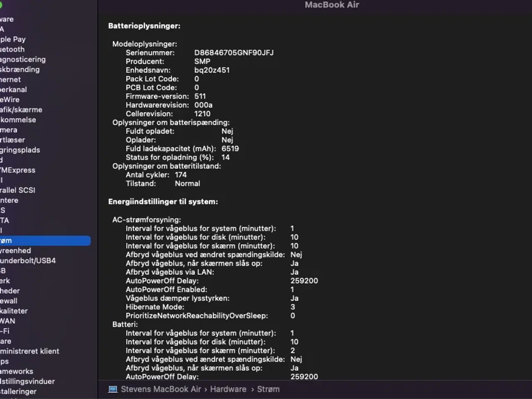Click 'Vågeblus dæmper lysstyrken:' label
Screen dimensions: 532x399
click(177, 298)
